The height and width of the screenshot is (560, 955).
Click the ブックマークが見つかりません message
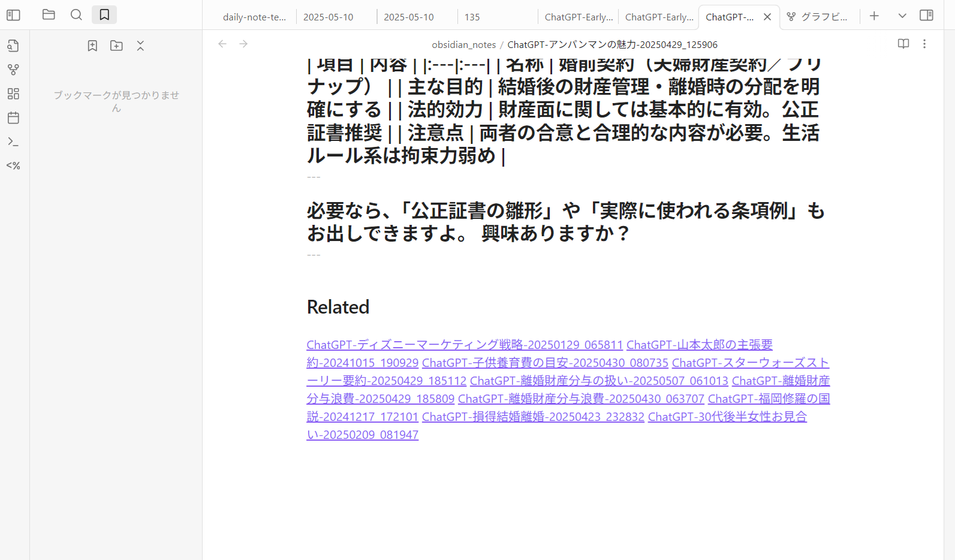click(x=116, y=101)
